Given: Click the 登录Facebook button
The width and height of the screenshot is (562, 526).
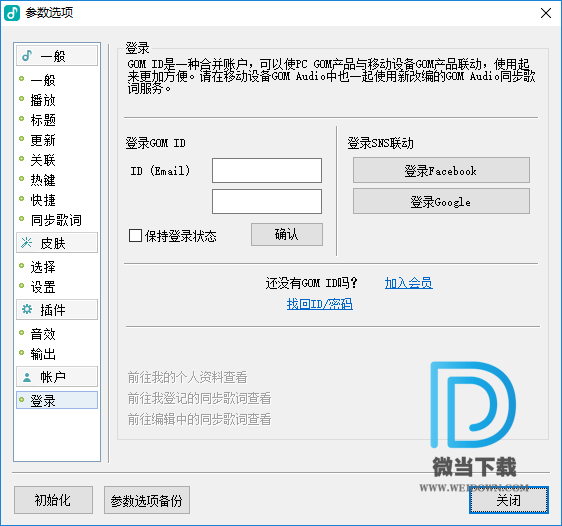Looking at the screenshot, I should 441,170.
